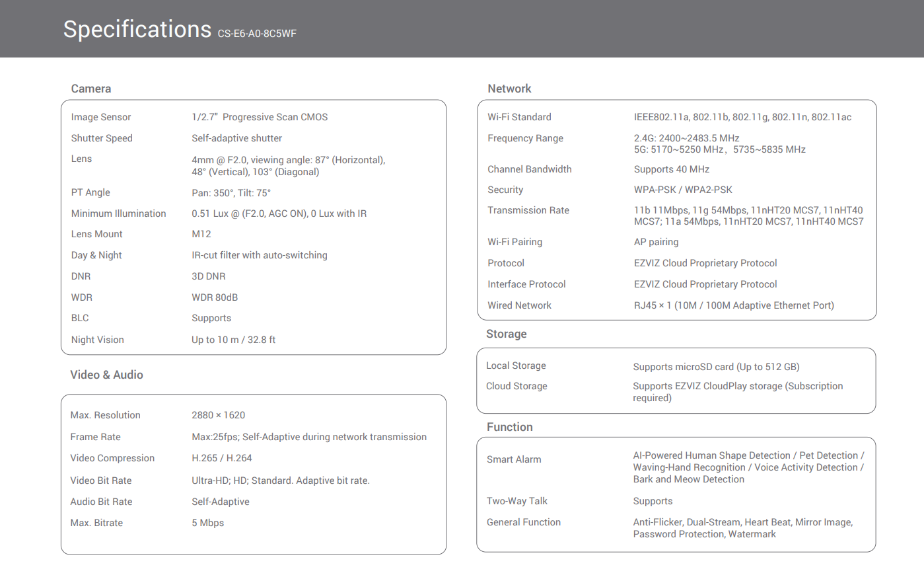Click the Specifications page title

(137, 30)
